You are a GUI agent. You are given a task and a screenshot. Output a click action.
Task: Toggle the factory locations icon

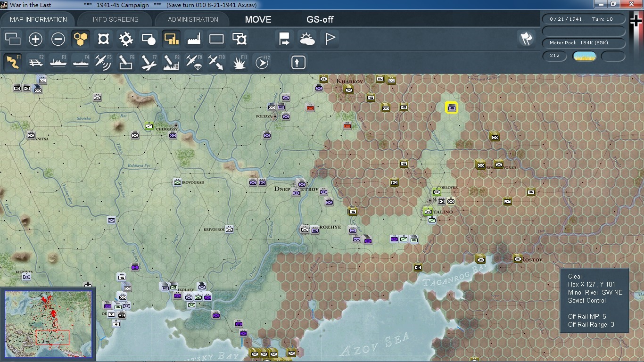click(194, 39)
